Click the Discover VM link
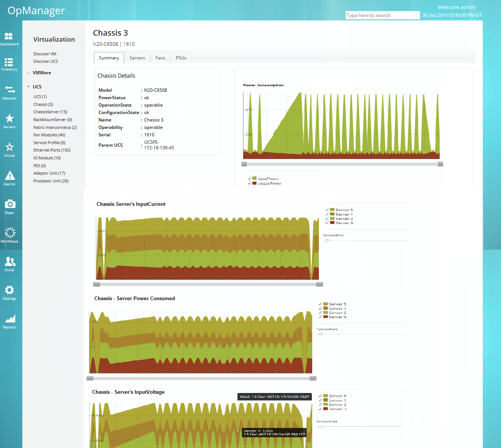 pos(45,54)
